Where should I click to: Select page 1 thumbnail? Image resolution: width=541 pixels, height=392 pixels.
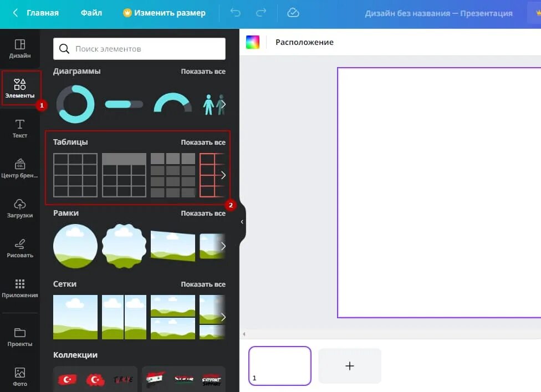click(x=280, y=366)
